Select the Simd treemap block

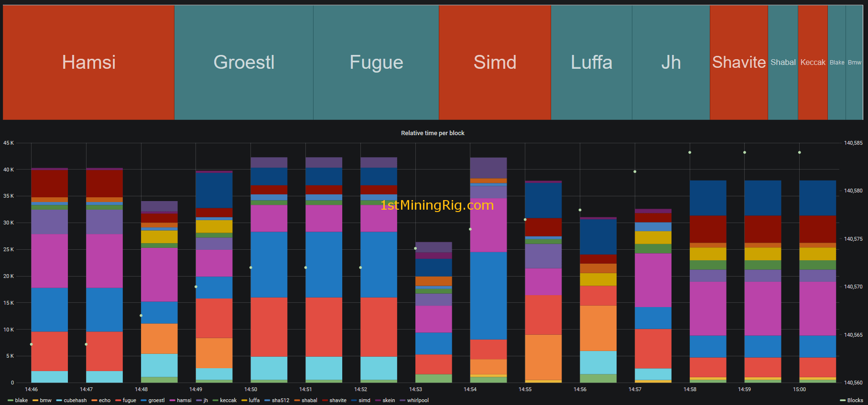tap(495, 62)
